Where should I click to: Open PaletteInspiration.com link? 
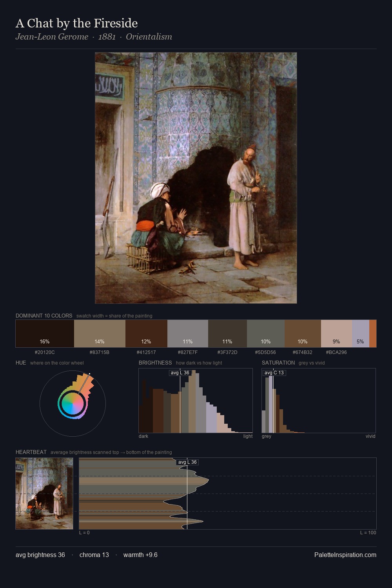(x=345, y=555)
